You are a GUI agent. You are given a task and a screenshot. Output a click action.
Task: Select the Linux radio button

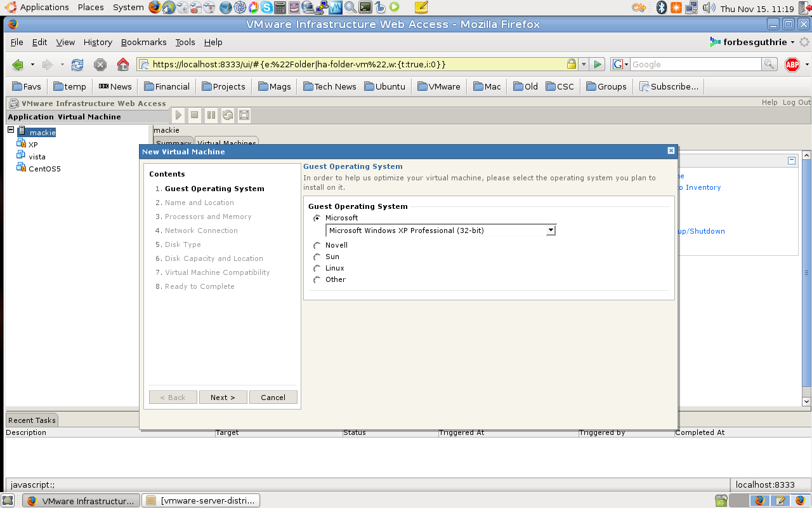[x=317, y=269]
